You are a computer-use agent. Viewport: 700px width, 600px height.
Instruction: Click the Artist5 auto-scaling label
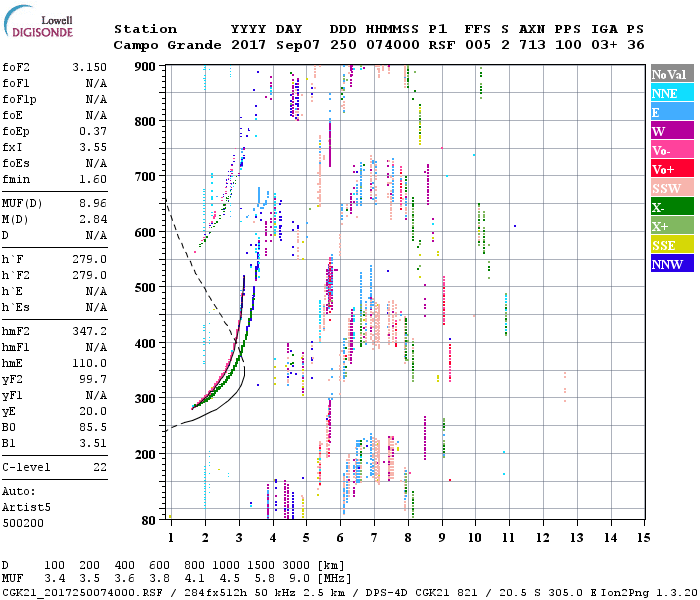point(24,507)
